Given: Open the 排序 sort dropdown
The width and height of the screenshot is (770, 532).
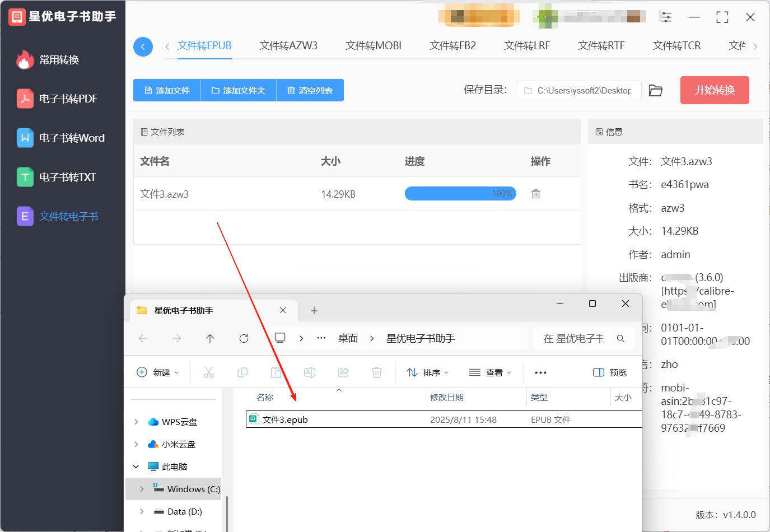Looking at the screenshot, I should tap(428, 372).
